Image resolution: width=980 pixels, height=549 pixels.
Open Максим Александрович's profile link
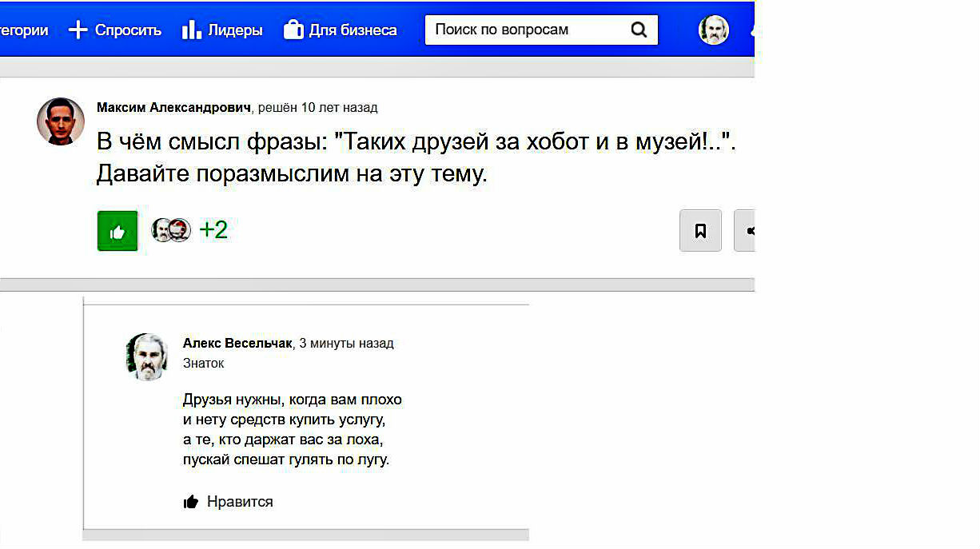pos(173,107)
